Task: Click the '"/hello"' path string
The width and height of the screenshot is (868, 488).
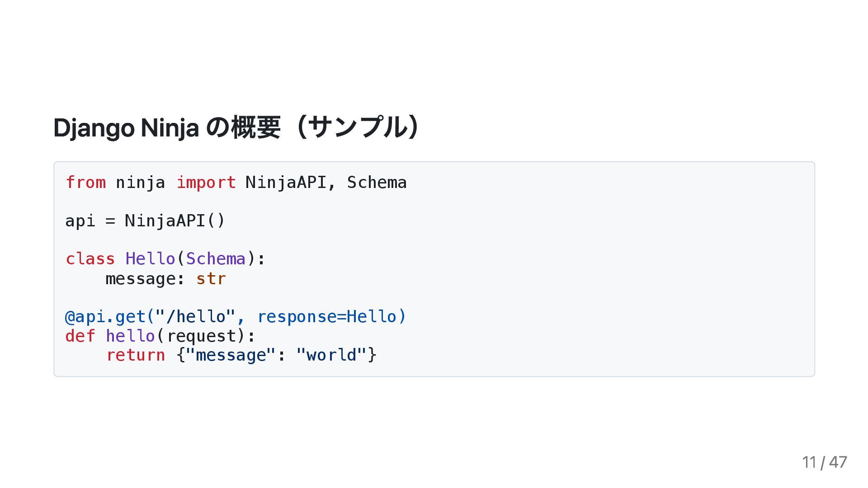Action: [195, 317]
